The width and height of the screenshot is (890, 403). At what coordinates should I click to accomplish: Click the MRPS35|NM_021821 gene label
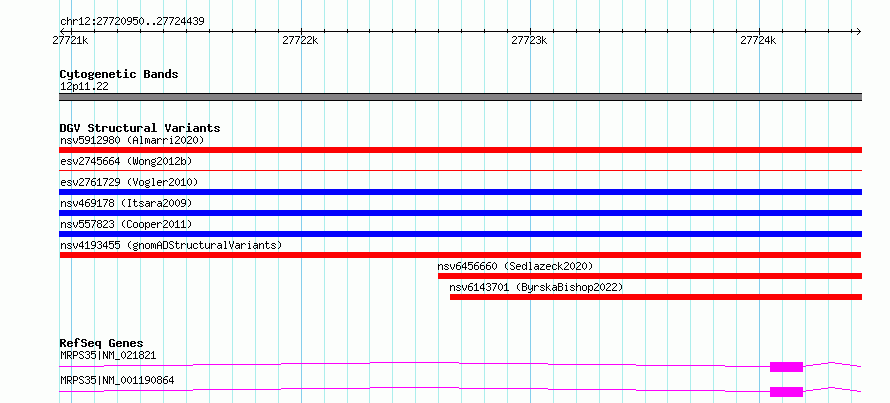(108, 356)
